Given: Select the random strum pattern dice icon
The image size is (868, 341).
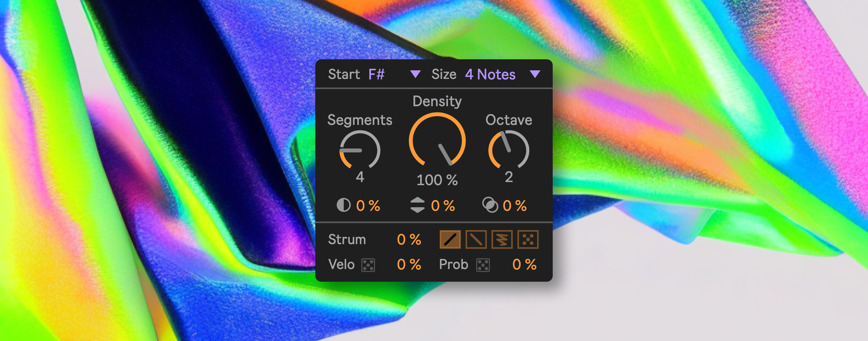Looking at the screenshot, I should (528, 239).
